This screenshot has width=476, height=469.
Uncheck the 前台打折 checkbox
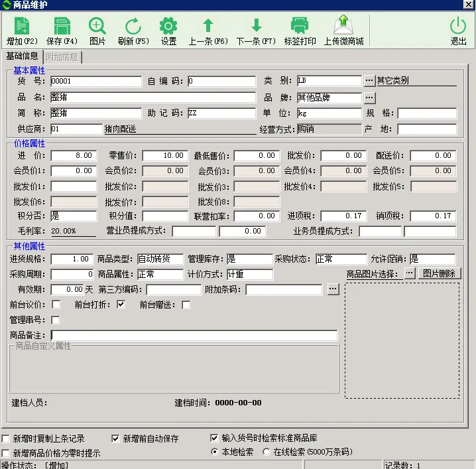121,304
